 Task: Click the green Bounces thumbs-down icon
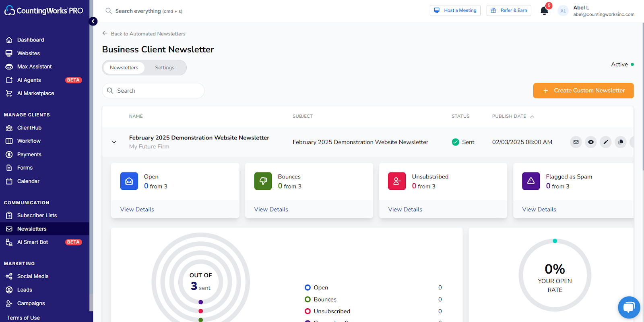pyautogui.click(x=263, y=181)
